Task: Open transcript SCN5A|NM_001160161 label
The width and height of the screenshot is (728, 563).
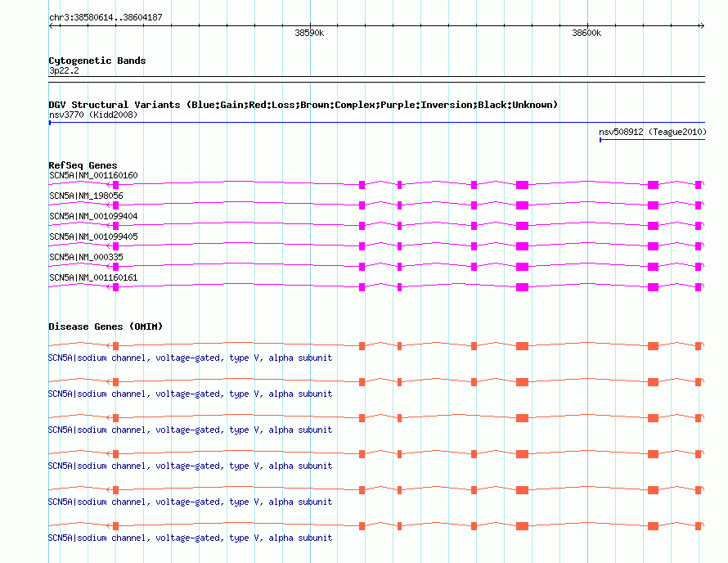Action: tap(93, 277)
